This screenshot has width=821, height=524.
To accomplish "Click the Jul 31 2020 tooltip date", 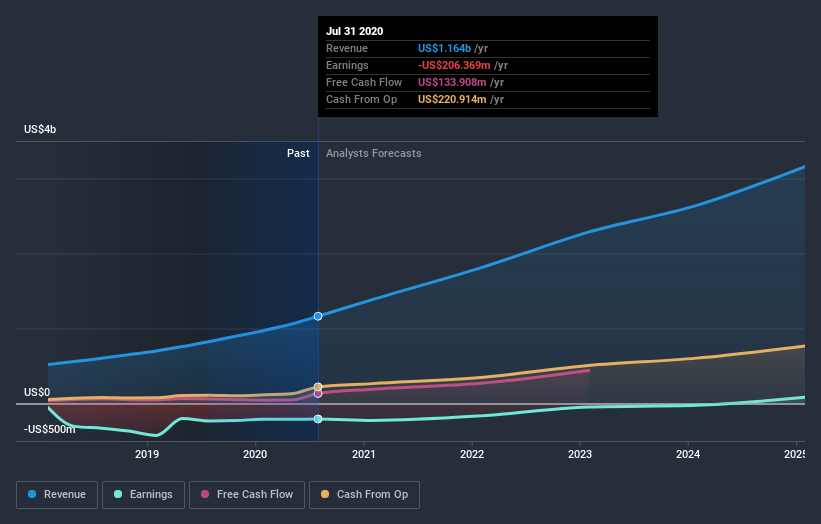I will pyautogui.click(x=354, y=31).
